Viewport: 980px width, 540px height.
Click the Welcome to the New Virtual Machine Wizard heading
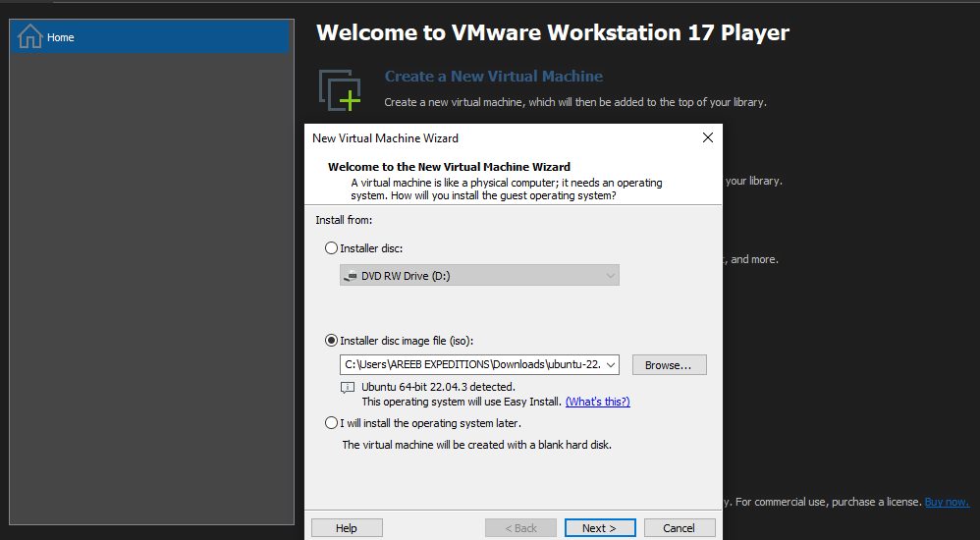(449, 167)
